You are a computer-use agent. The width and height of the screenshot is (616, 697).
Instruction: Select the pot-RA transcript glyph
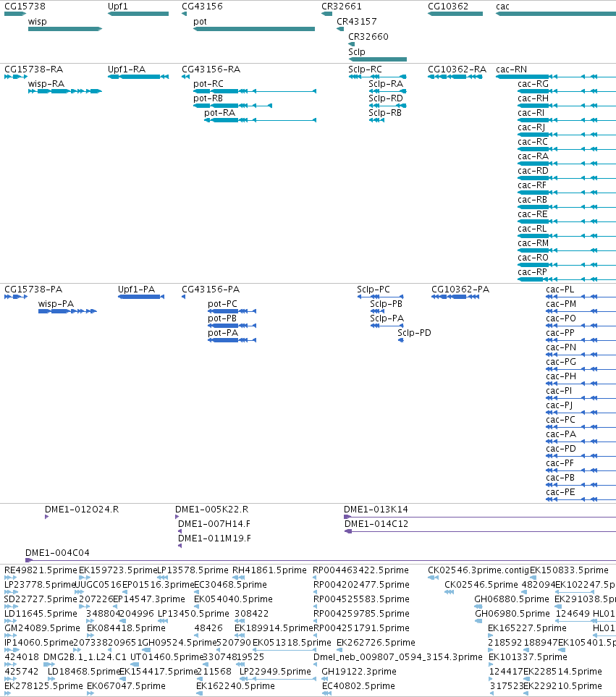tap(260, 120)
